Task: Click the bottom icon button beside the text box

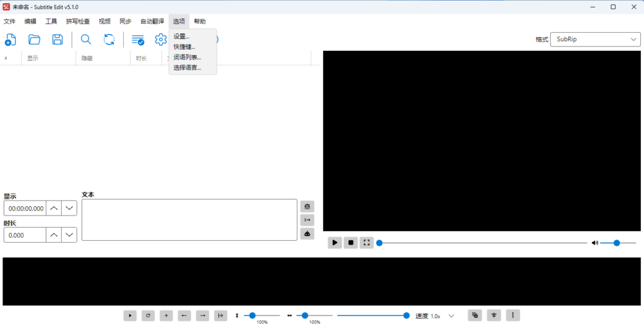Action: click(307, 234)
